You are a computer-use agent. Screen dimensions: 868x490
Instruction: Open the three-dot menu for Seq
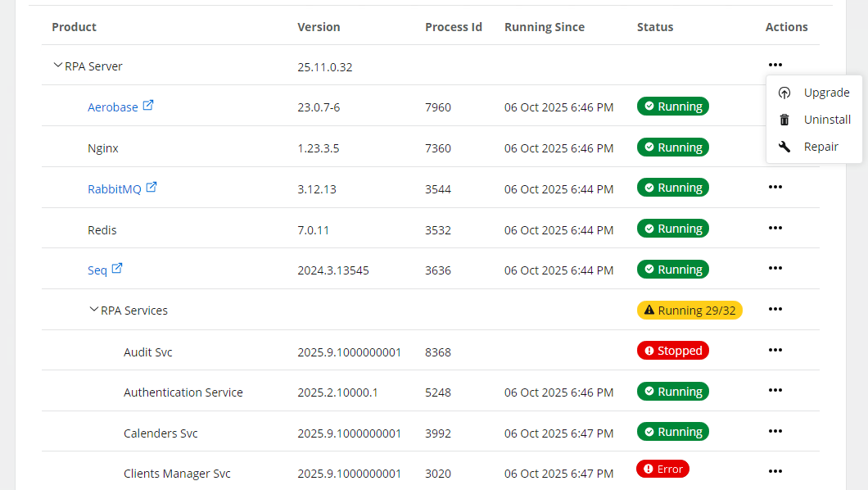[x=775, y=268]
